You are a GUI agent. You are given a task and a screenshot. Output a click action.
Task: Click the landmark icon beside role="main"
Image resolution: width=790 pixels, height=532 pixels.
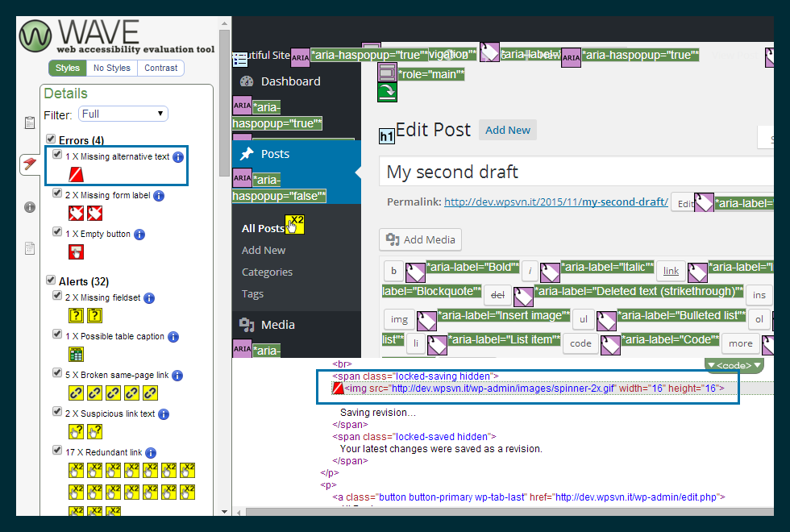tap(387, 72)
